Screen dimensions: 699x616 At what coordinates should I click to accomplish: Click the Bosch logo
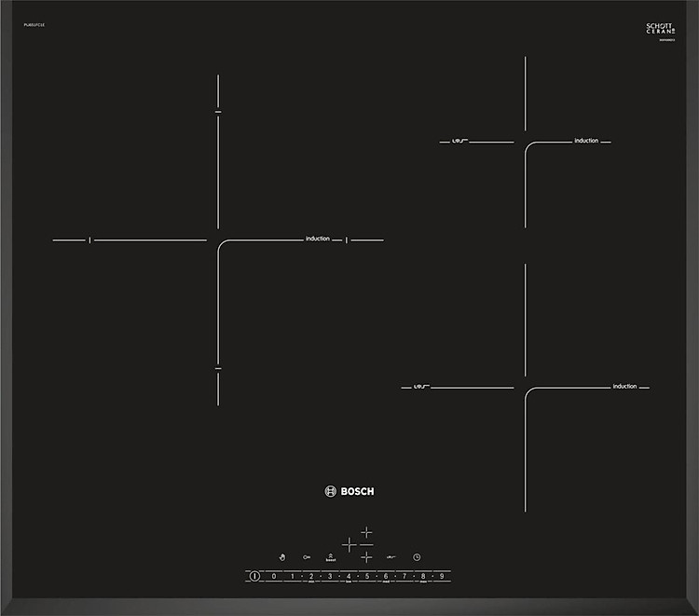pyautogui.click(x=349, y=491)
